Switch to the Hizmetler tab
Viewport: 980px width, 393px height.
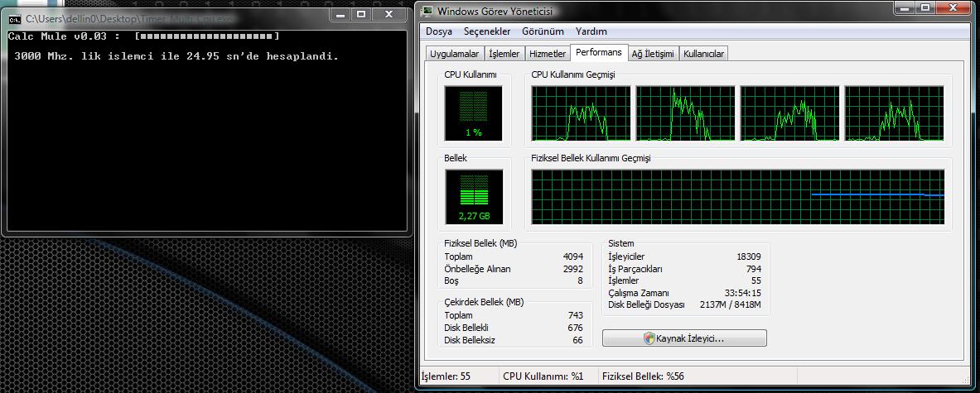547,55
